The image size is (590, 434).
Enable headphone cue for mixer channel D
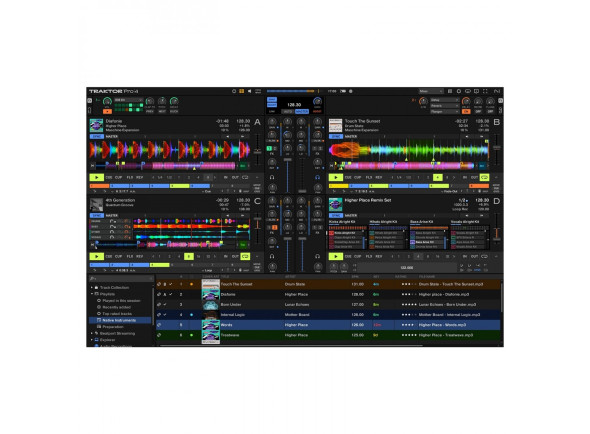317,256
